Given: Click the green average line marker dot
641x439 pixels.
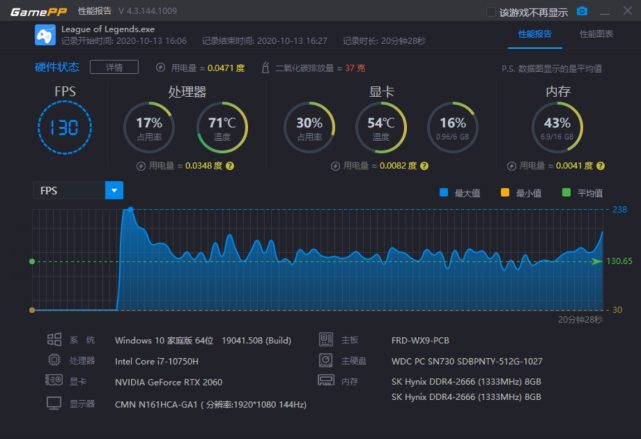Looking at the screenshot, I should click(32, 262).
